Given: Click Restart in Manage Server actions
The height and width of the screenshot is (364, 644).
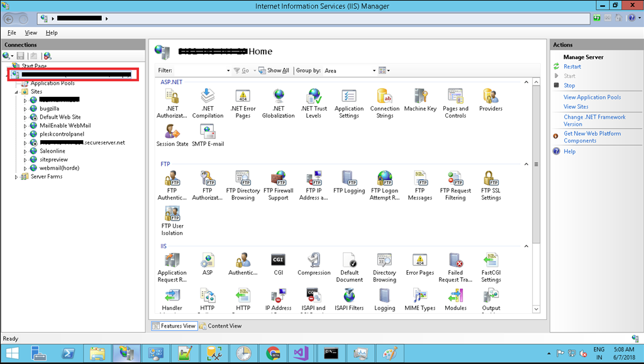Looking at the screenshot, I should coord(572,67).
